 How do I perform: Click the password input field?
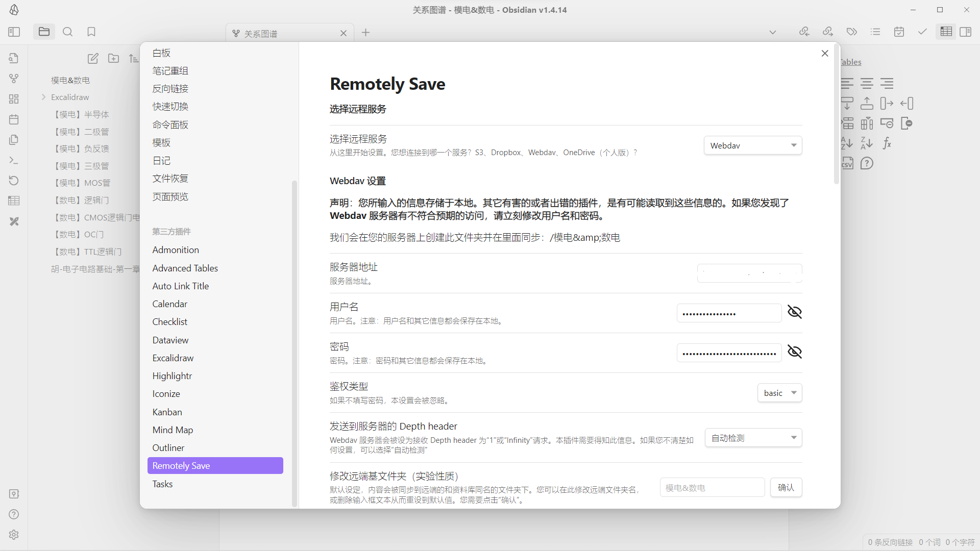729,353
